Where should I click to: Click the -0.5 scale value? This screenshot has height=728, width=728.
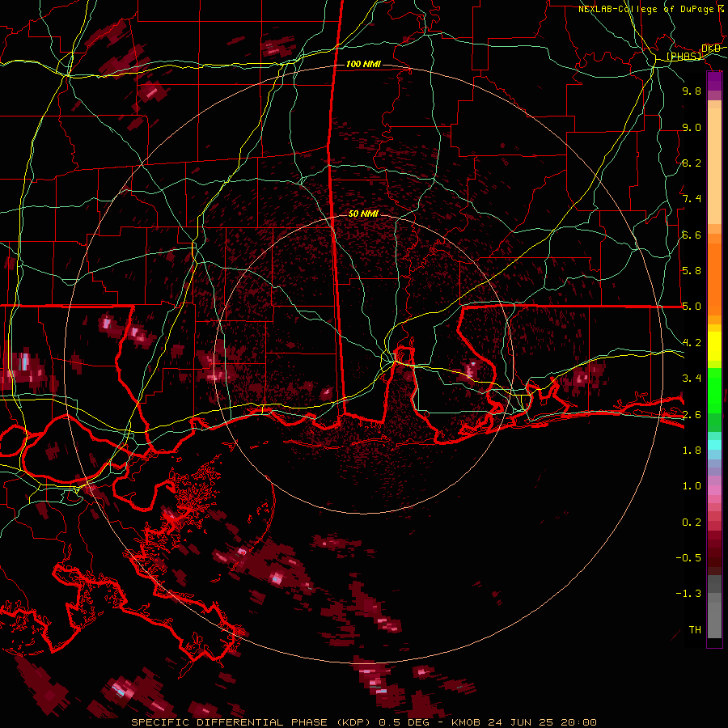[688, 558]
